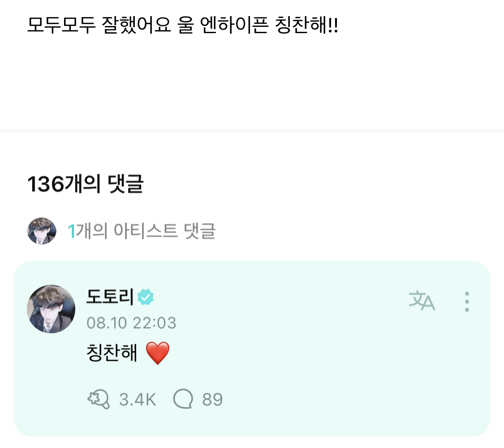Click the 136개의 댓글 heading
Image resolution: width=504 pixels, height=448 pixels.
coord(85,184)
